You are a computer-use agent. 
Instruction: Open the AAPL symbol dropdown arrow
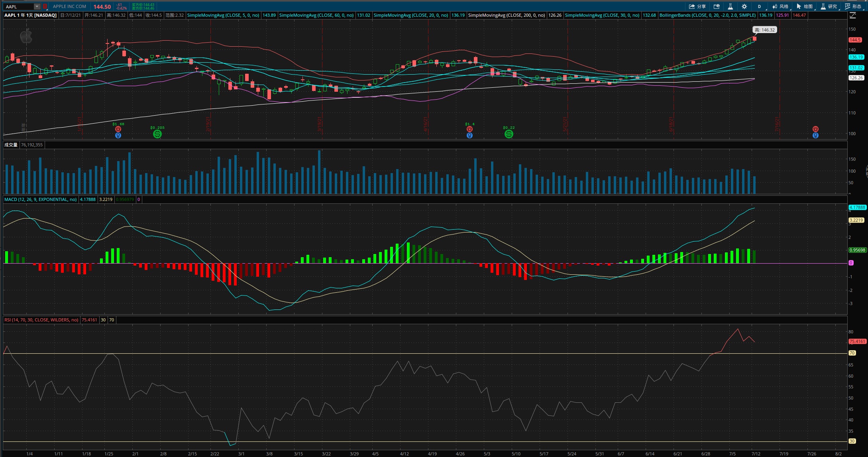(x=37, y=6)
